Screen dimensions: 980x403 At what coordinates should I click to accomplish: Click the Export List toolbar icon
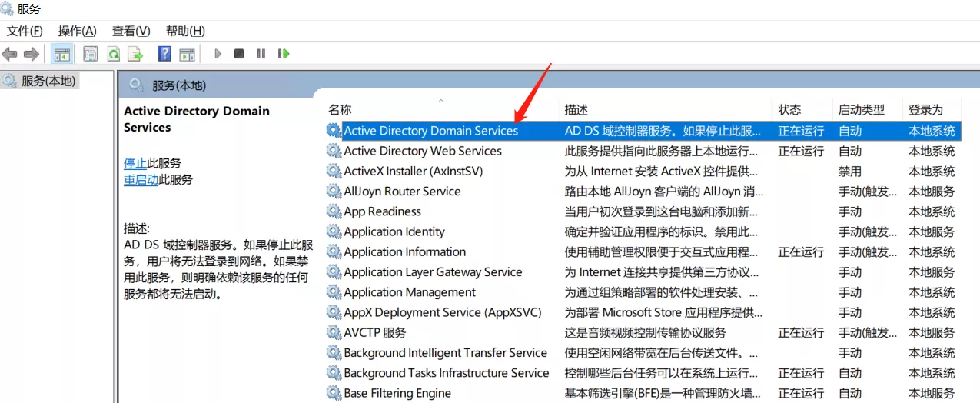pyautogui.click(x=135, y=54)
